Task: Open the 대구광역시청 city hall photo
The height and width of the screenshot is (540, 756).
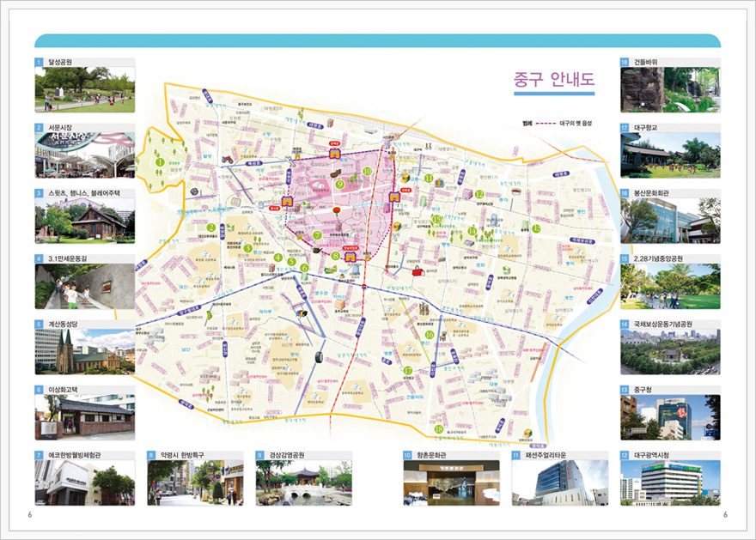Action: [670, 482]
